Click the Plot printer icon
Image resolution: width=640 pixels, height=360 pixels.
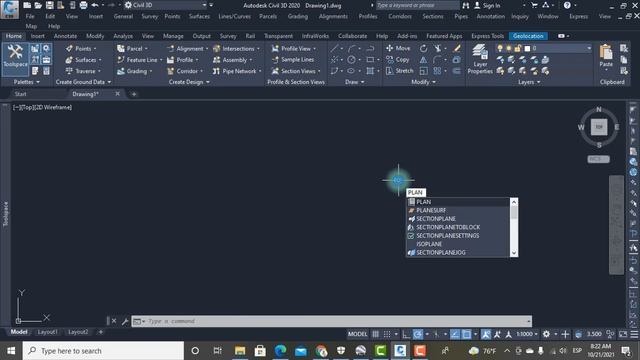coord(83,5)
